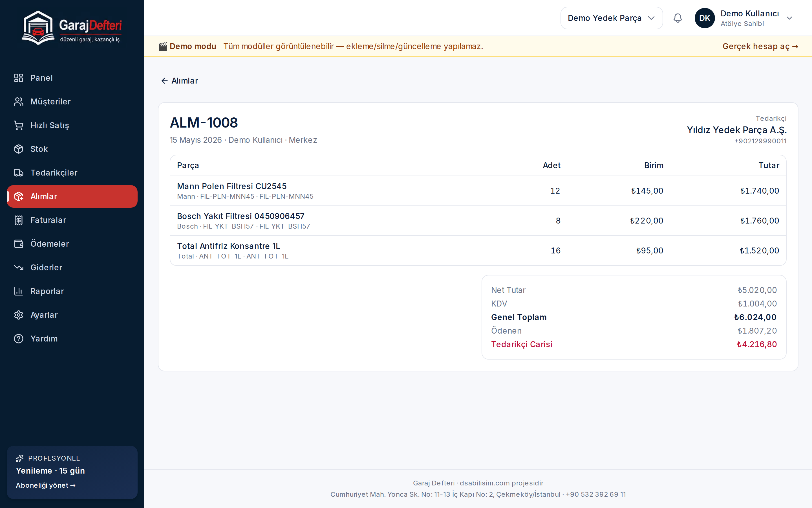Screen dimensions: 812x508
Task: Click the Ödemeler wallet icon
Action: coord(18,244)
